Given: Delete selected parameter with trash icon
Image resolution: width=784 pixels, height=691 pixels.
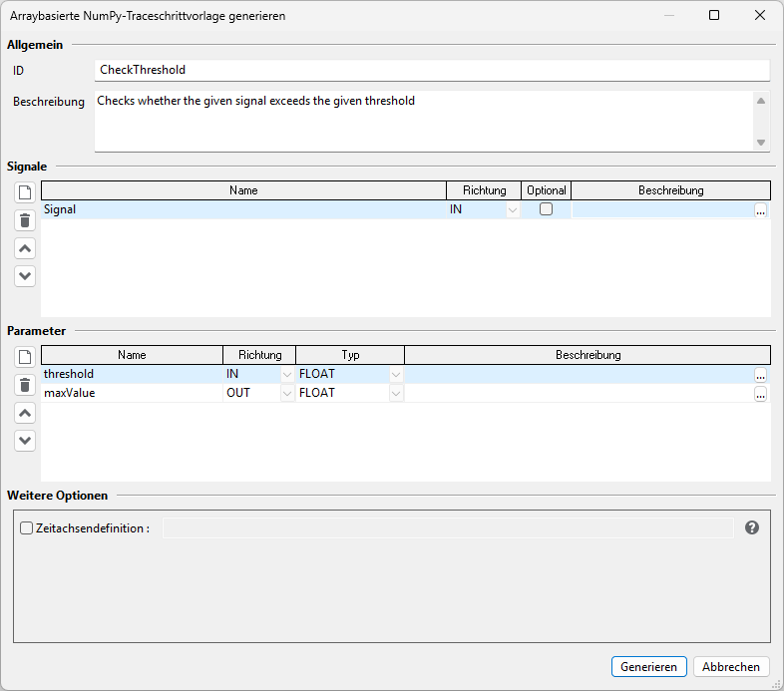Looking at the screenshot, I should coord(25,385).
